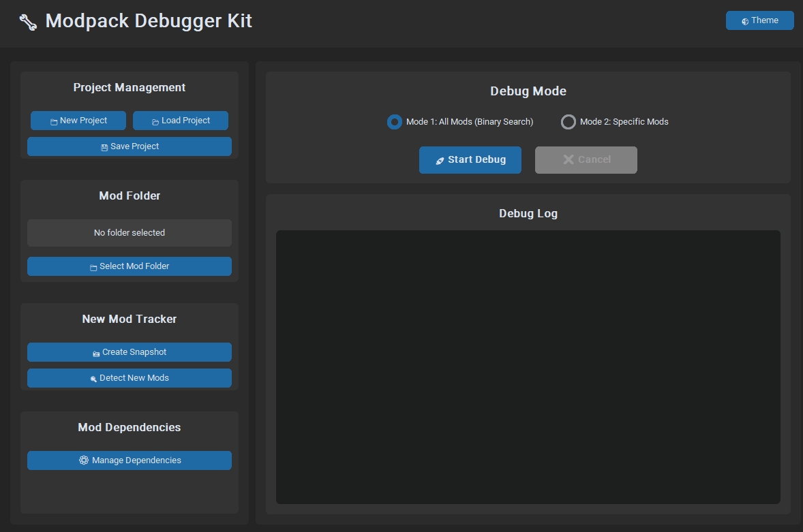Click the Modpack Debugger Kit title text

click(x=149, y=21)
